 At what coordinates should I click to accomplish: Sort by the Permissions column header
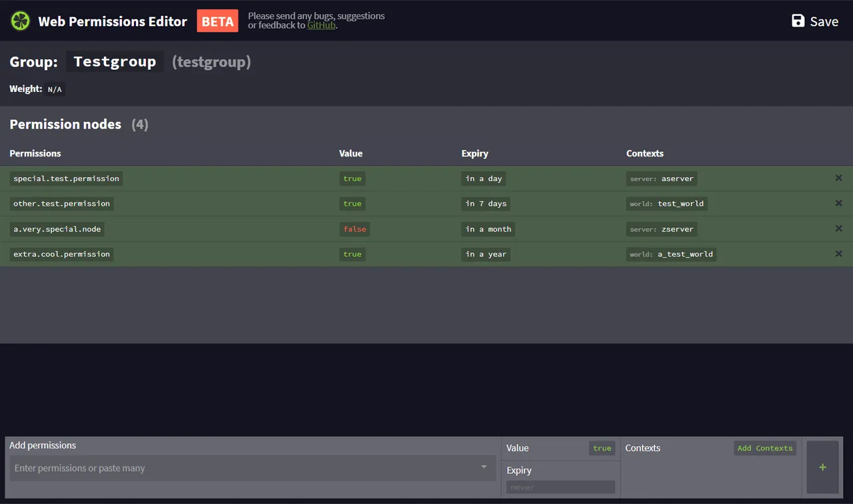click(x=35, y=153)
